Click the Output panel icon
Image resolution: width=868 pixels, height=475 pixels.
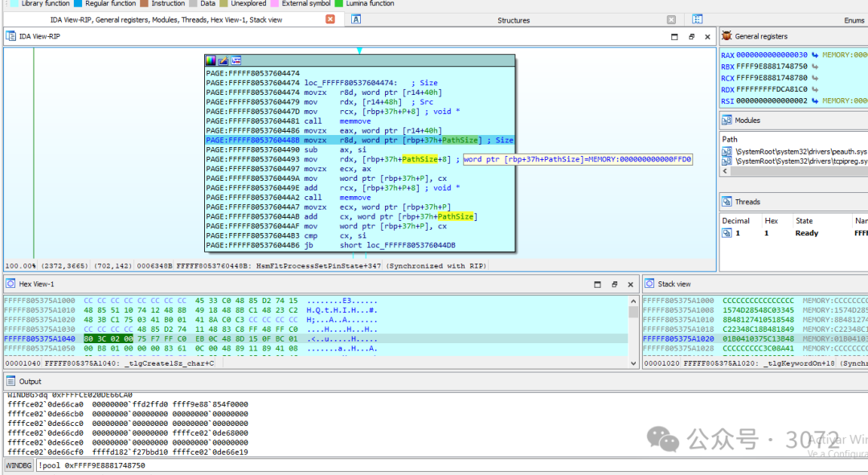pyautogui.click(x=10, y=381)
